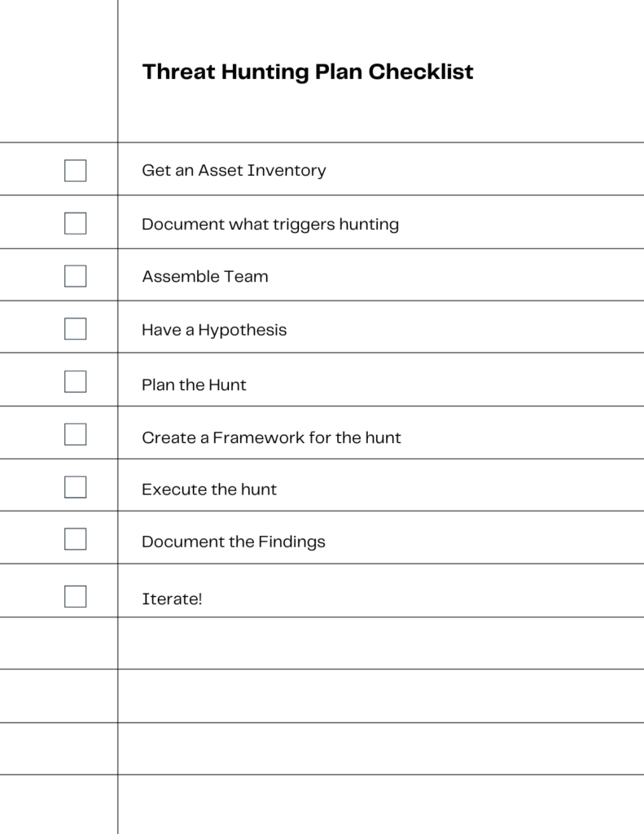Image resolution: width=644 pixels, height=834 pixels.
Task: Click the Document the Findings text
Action: coord(234,542)
